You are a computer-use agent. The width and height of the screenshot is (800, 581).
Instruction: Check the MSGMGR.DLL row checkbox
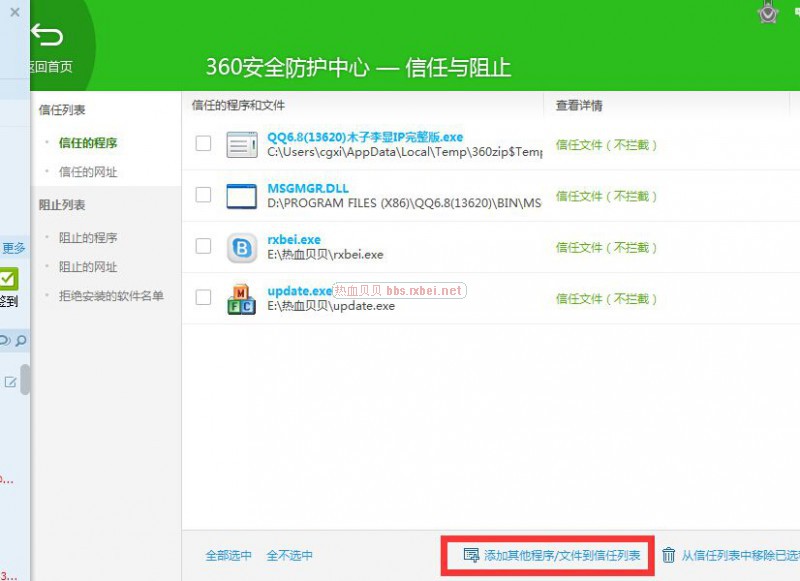coord(203,195)
